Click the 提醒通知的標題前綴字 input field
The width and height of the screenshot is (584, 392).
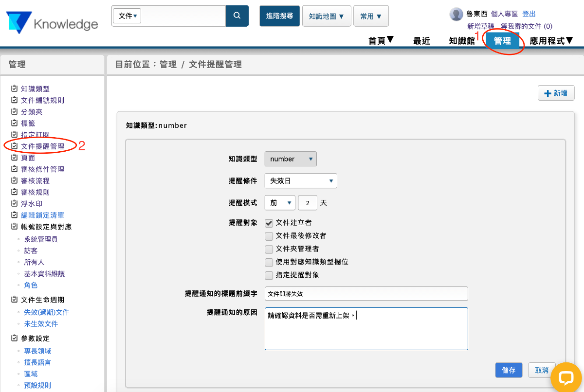(366, 294)
